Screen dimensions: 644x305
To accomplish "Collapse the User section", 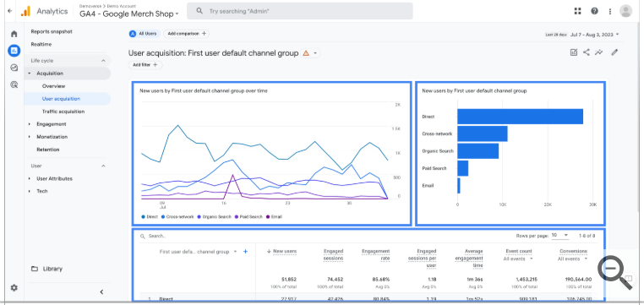I will coord(103,166).
